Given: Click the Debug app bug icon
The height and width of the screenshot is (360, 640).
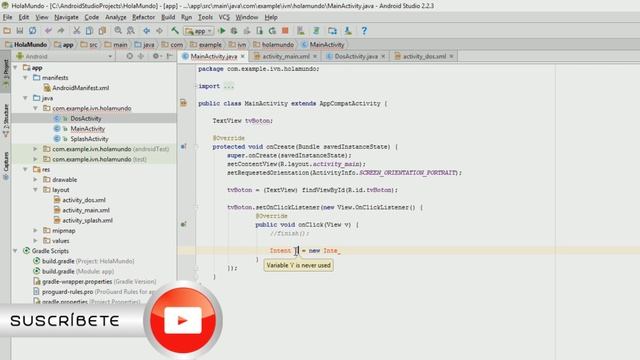Looking at the screenshot, I should coord(234,31).
